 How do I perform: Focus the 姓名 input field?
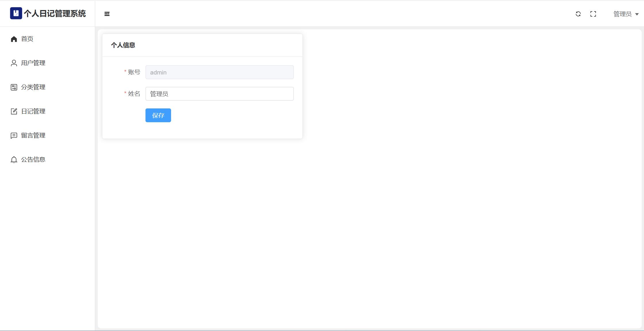[x=220, y=94]
